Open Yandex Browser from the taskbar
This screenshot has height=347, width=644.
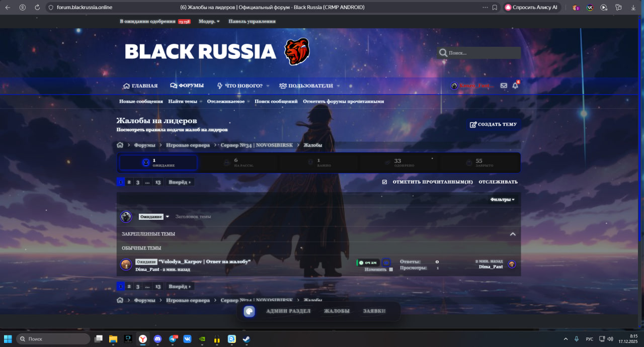(x=143, y=339)
